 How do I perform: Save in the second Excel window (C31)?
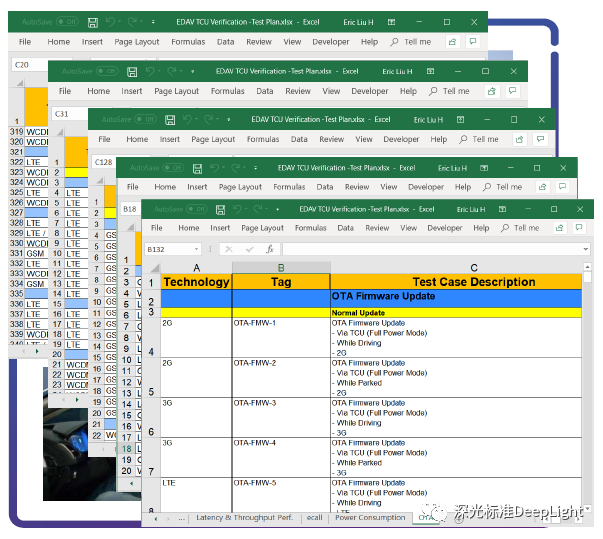pos(132,72)
